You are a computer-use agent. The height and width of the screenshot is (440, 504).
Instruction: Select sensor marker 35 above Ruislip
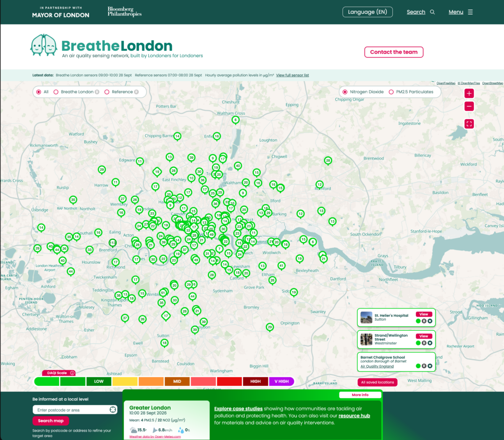(73, 200)
